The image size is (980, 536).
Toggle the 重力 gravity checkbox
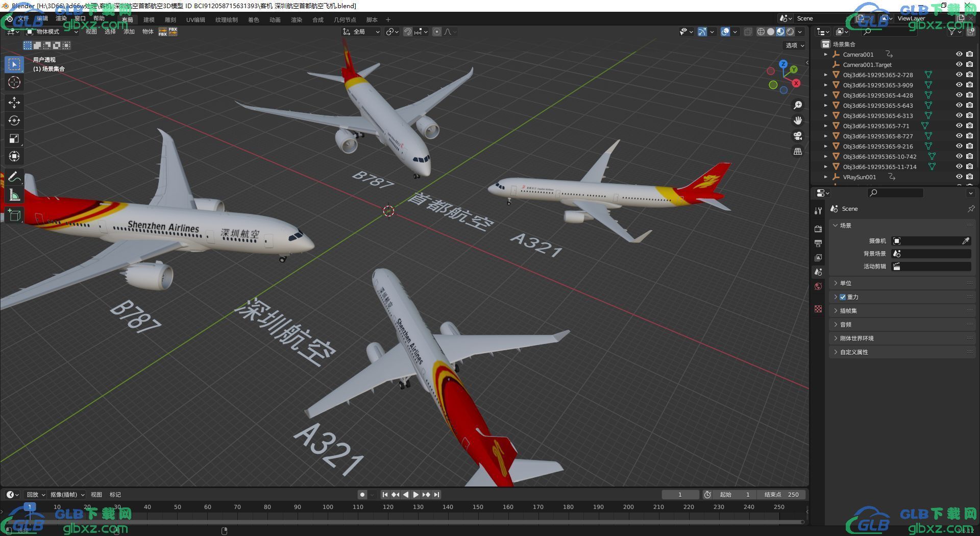pyautogui.click(x=843, y=297)
